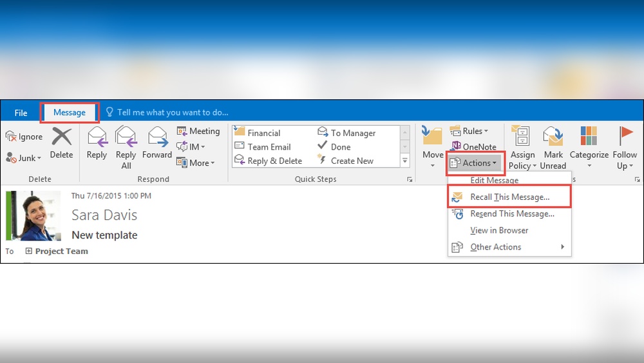The width and height of the screenshot is (644, 363).
Task: Click the Mark Unread icon
Action: click(x=553, y=137)
